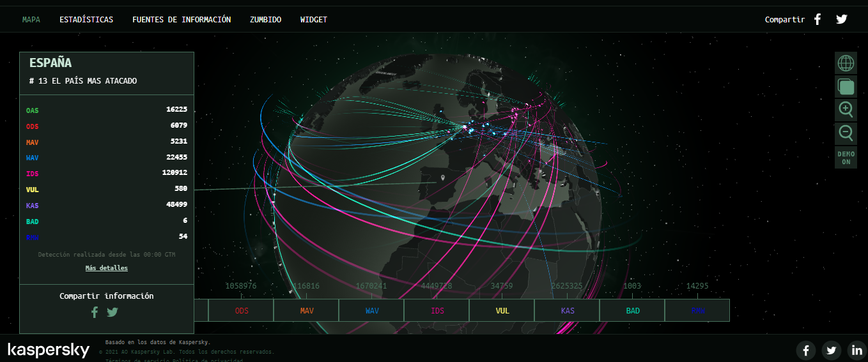
Task: Open Fuentes de Información page
Action: click(x=182, y=20)
